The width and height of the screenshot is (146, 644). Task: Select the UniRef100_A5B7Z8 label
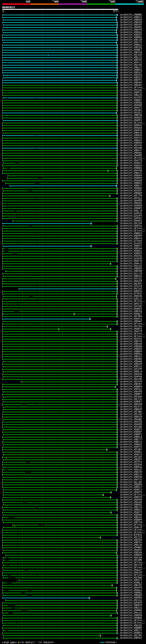[131, 40]
